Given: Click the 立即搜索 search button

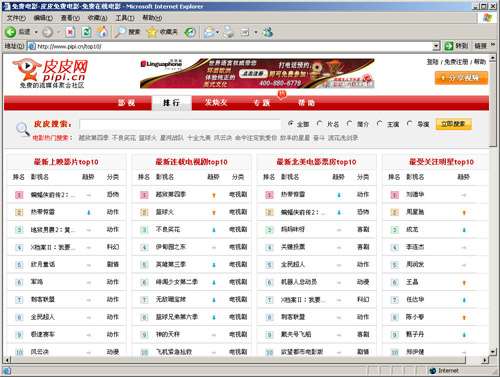Looking at the screenshot, I should point(454,124).
